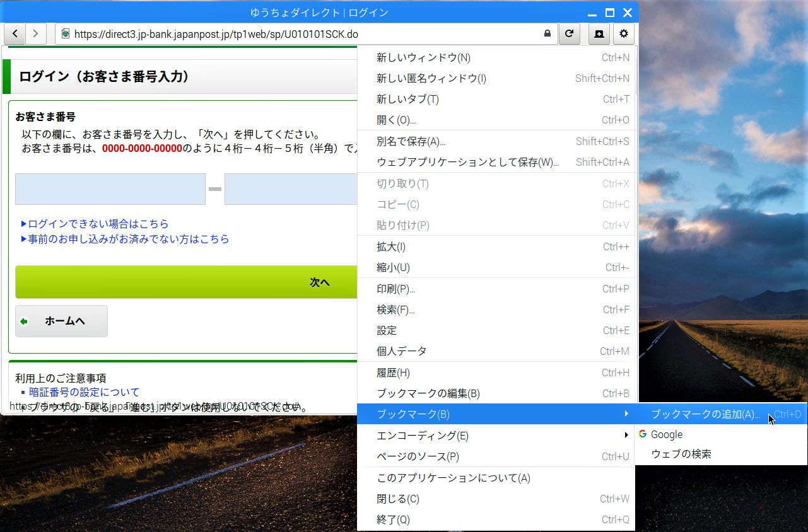Close the ゆうちょダイレクト window
808x532 pixels.
point(628,13)
